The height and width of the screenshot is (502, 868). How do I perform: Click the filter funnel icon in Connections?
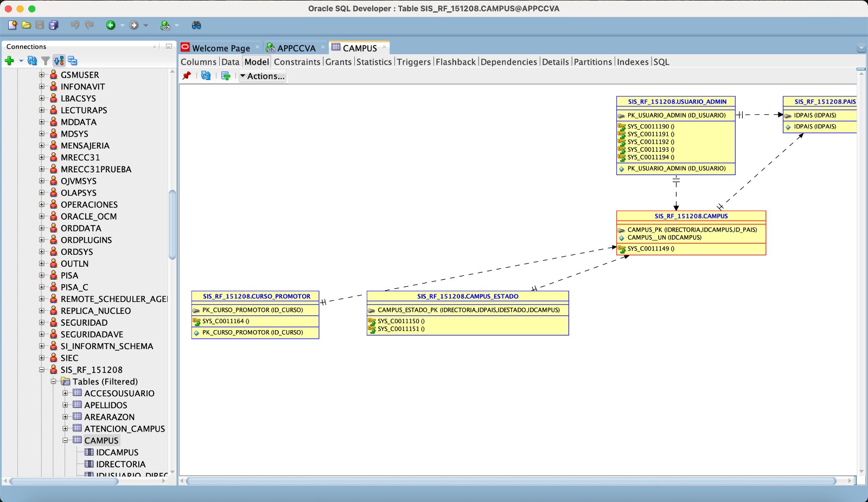[46, 61]
